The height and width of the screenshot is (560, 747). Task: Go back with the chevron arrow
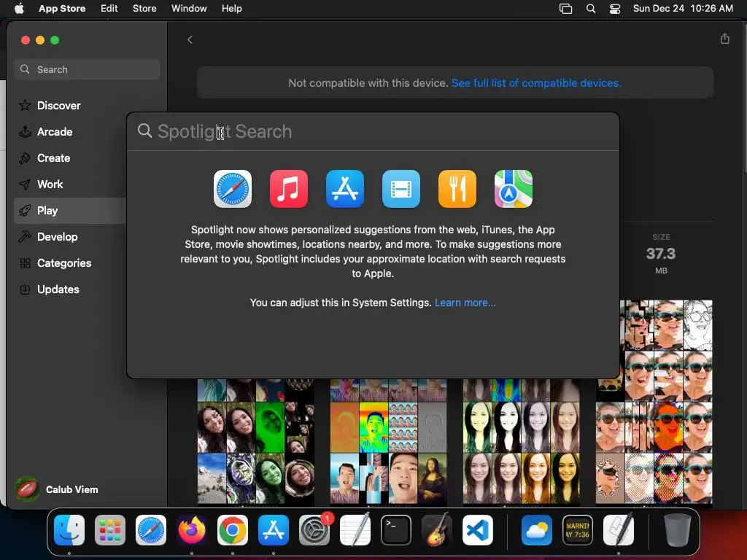point(190,39)
